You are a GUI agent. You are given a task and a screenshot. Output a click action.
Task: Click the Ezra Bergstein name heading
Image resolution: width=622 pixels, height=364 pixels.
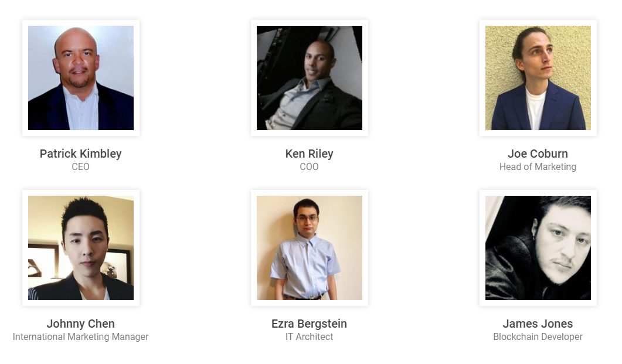pyautogui.click(x=309, y=324)
